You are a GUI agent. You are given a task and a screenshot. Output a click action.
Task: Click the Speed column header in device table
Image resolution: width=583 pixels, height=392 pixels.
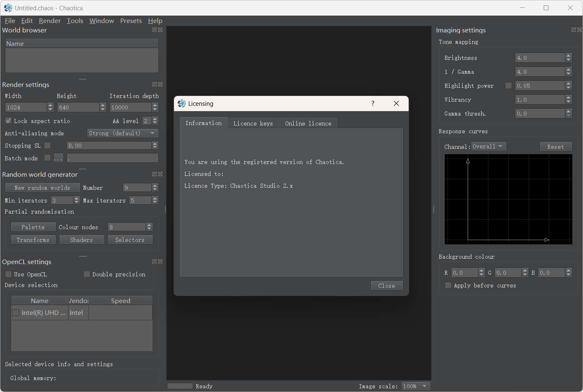[x=121, y=301]
